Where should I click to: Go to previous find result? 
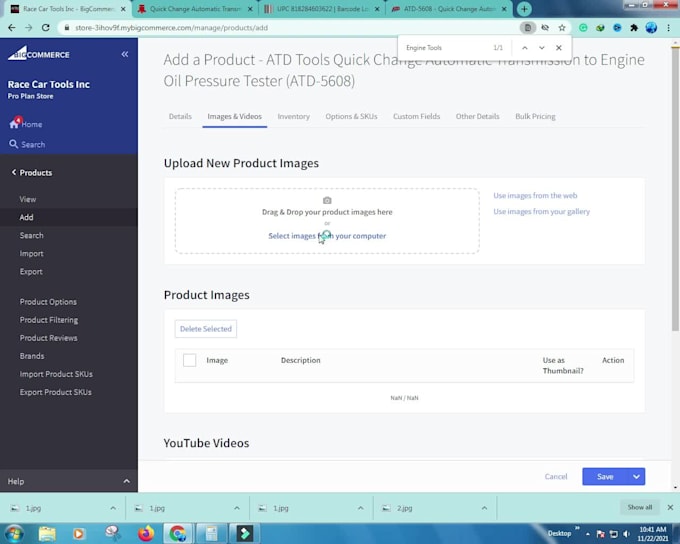[x=525, y=48]
